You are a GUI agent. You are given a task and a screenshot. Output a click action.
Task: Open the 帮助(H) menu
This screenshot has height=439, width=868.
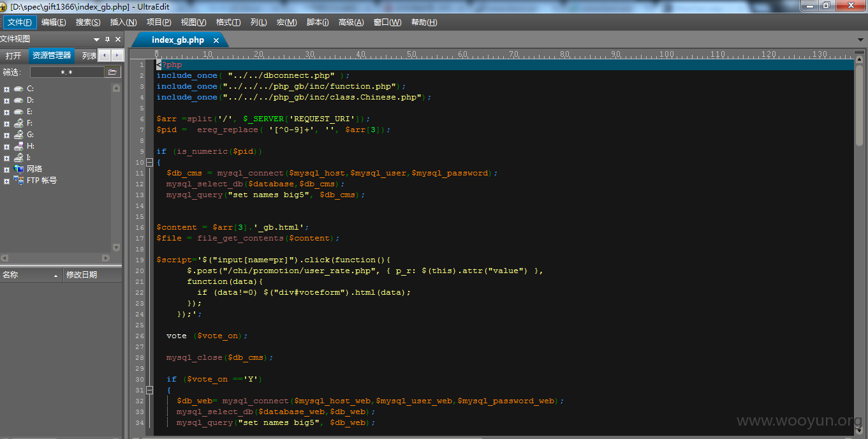click(424, 22)
